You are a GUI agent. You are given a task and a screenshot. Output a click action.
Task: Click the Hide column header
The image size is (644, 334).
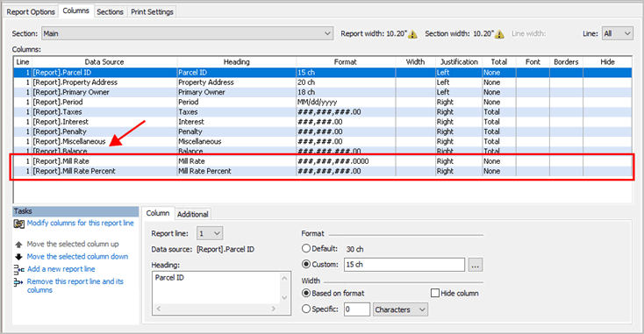[607, 62]
